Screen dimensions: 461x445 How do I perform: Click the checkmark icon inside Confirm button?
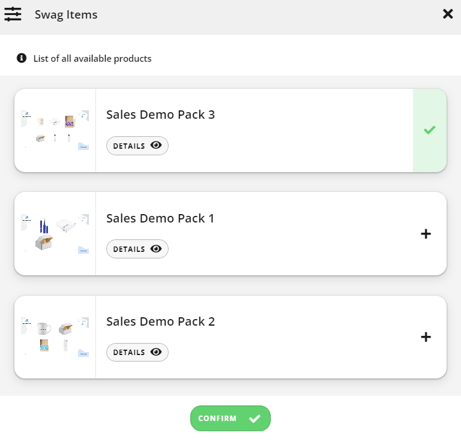point(255,418)
